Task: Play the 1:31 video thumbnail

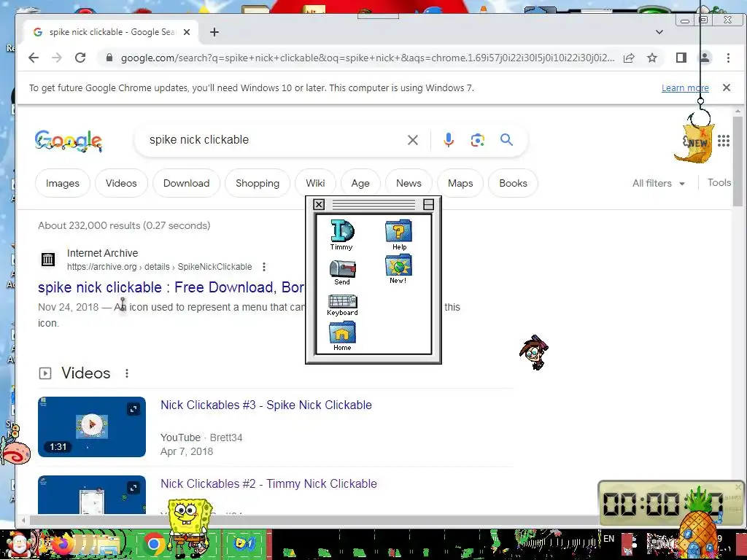Action: click(x=92, y=427)
